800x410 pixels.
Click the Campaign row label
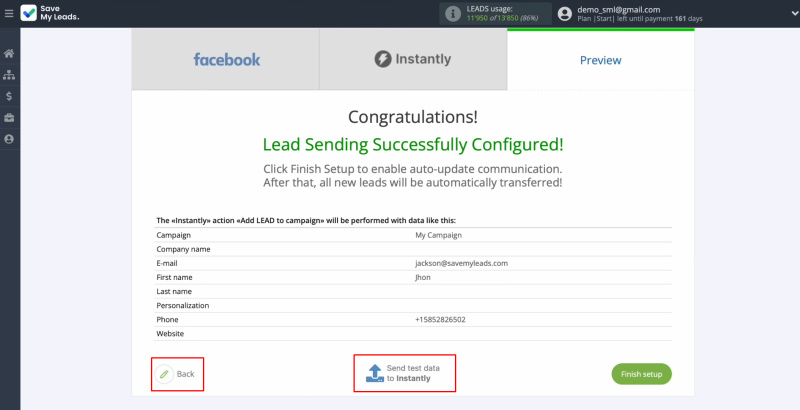click(x=173, y=235)
